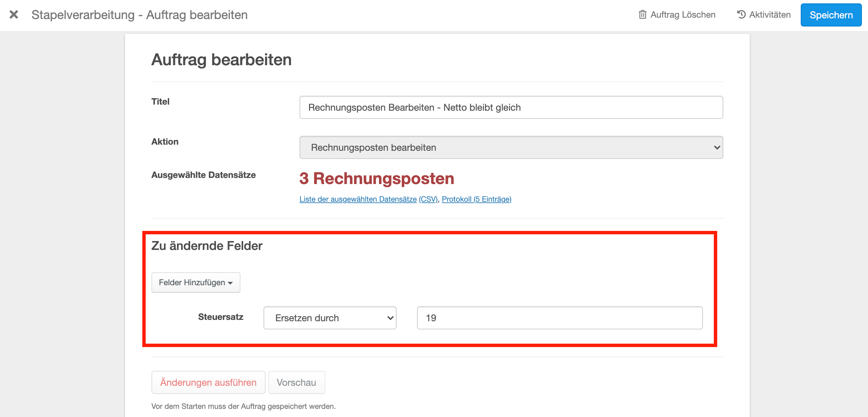Click the Aktion dropdown chevron arrow
Screen dimensions: 868x417
tap(717, 147)
